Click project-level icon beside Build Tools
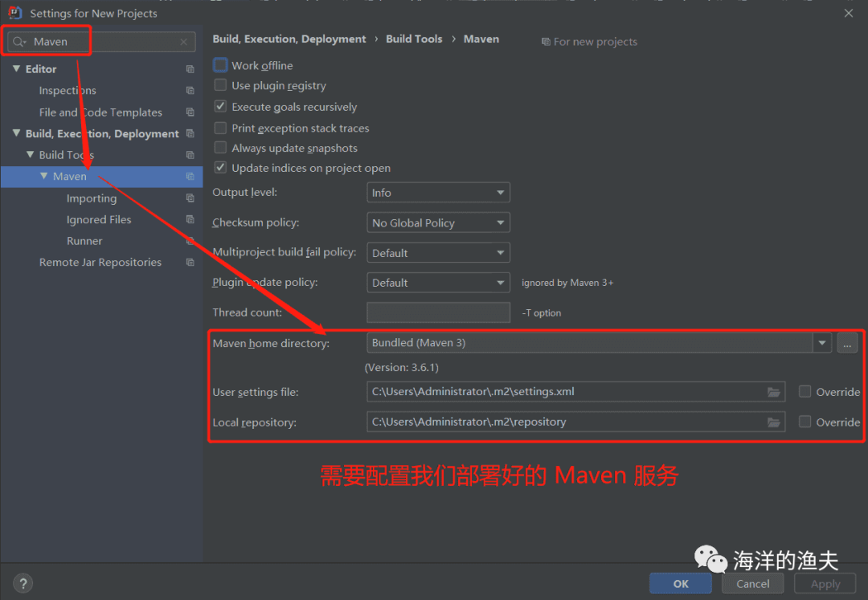868x600 pixels. (190, 155)
